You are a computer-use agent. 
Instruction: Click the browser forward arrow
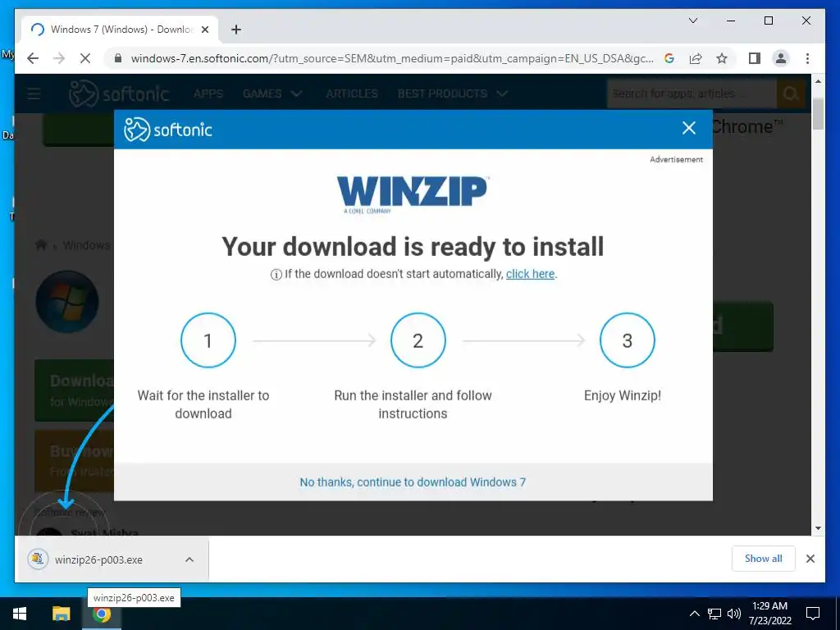(x=59, y=58)
